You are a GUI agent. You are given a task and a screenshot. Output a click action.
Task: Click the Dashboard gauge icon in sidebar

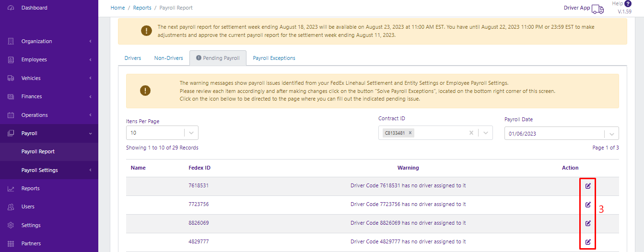point(11,8)
